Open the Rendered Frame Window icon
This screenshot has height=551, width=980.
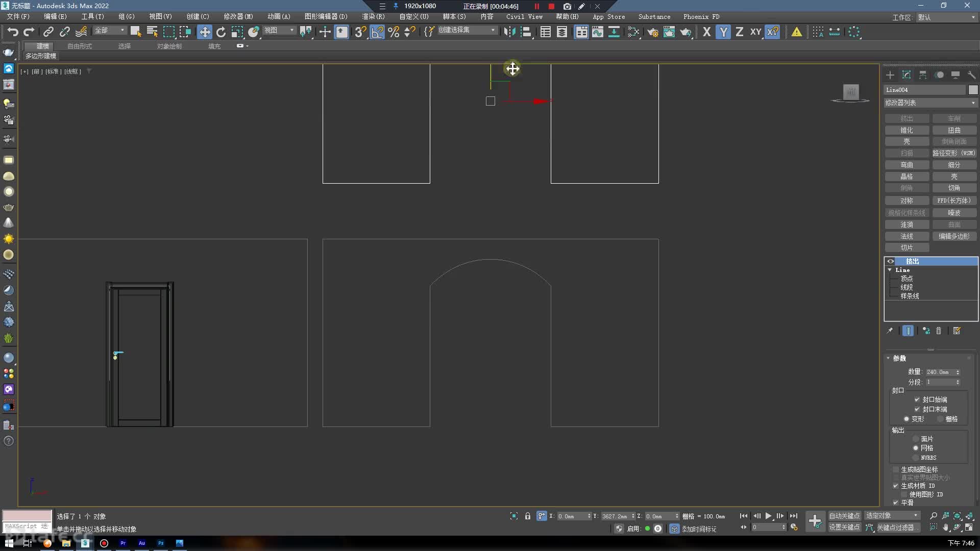[x=669, y=32]
